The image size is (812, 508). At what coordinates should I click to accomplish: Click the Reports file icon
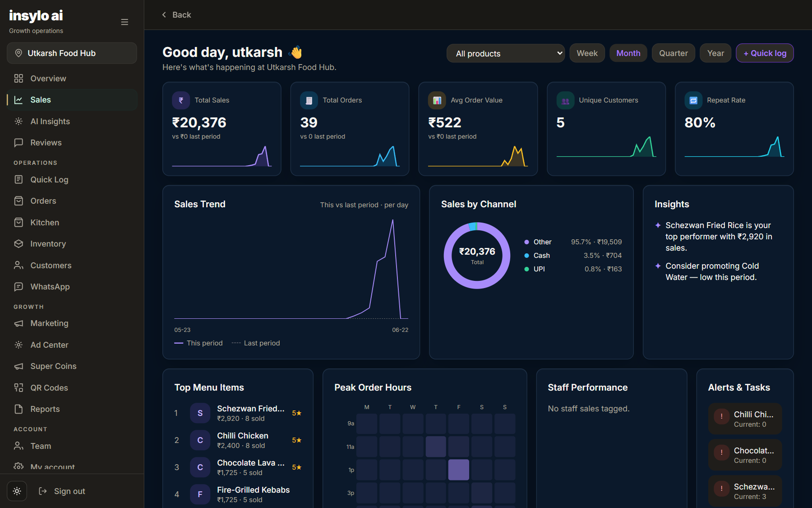pos(18,409)
